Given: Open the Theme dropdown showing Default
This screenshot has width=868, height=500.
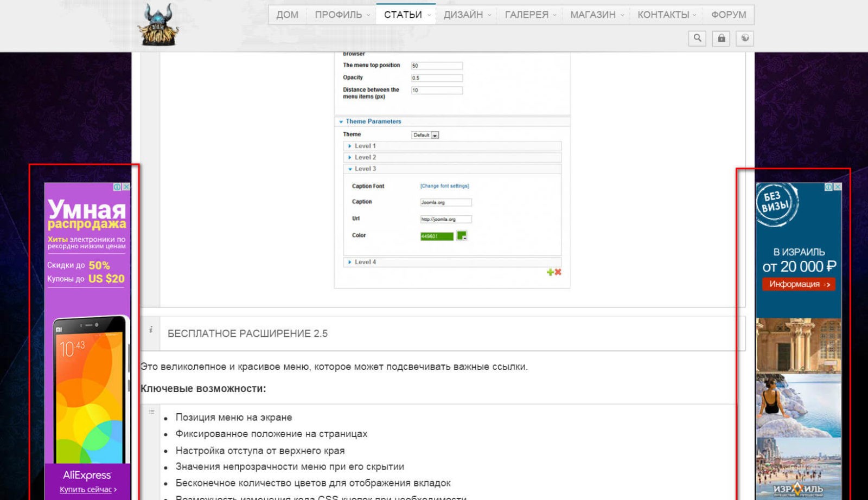Looking at the screenshot, I should point(425,134).
